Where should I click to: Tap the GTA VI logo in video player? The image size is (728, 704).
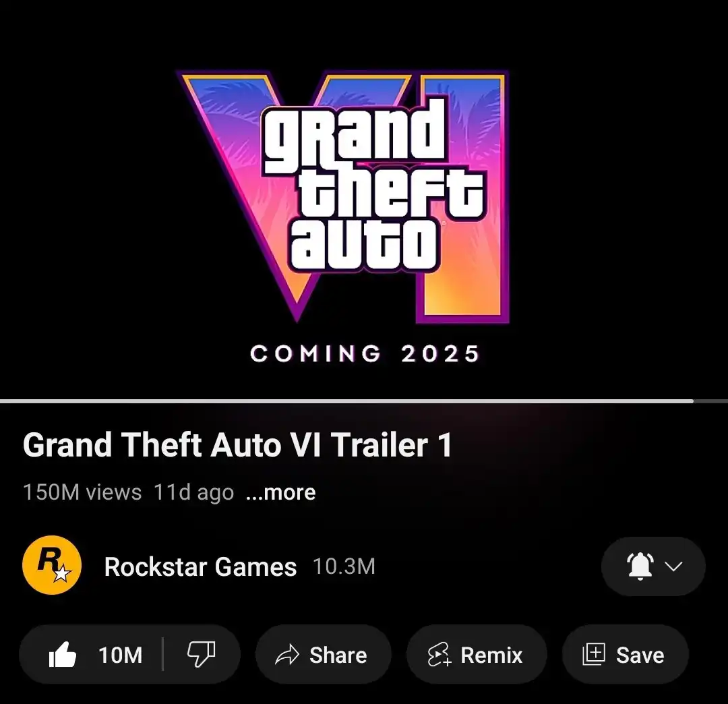tap(344, 196)
